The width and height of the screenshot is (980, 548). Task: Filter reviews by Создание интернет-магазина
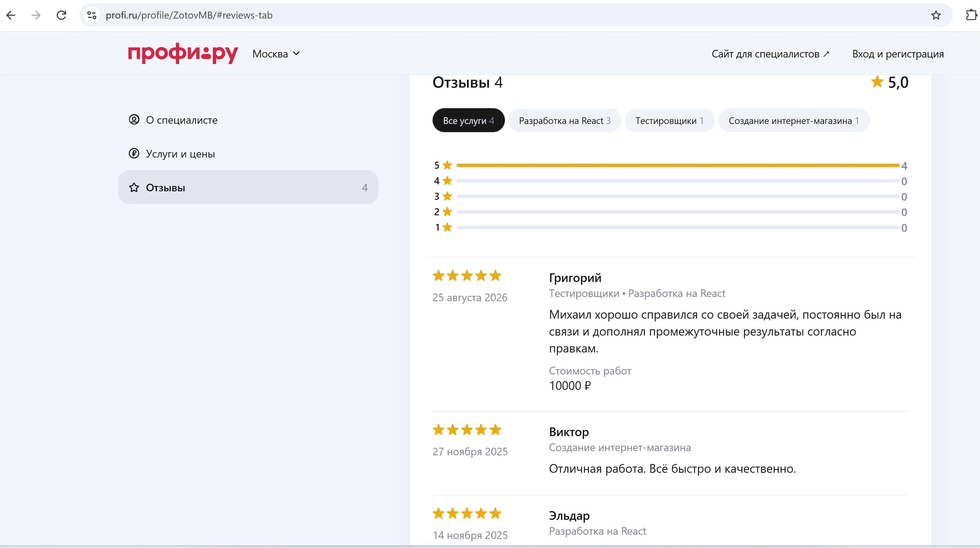(x=794, y=120)
